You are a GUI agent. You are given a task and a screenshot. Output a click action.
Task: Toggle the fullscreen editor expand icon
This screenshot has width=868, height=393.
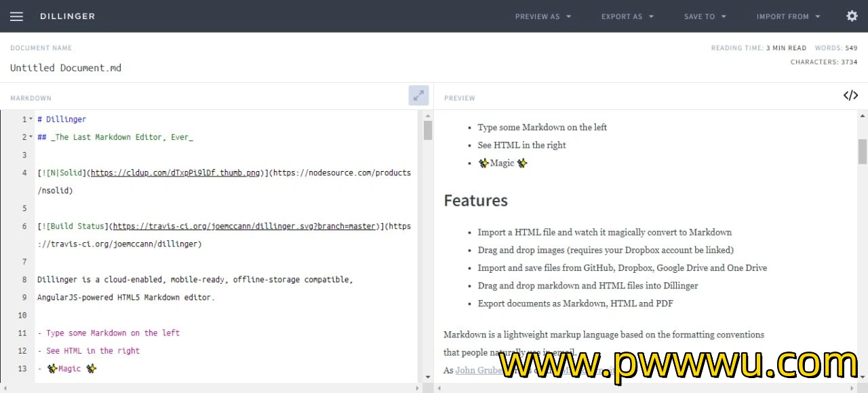[x=418, y=96]
